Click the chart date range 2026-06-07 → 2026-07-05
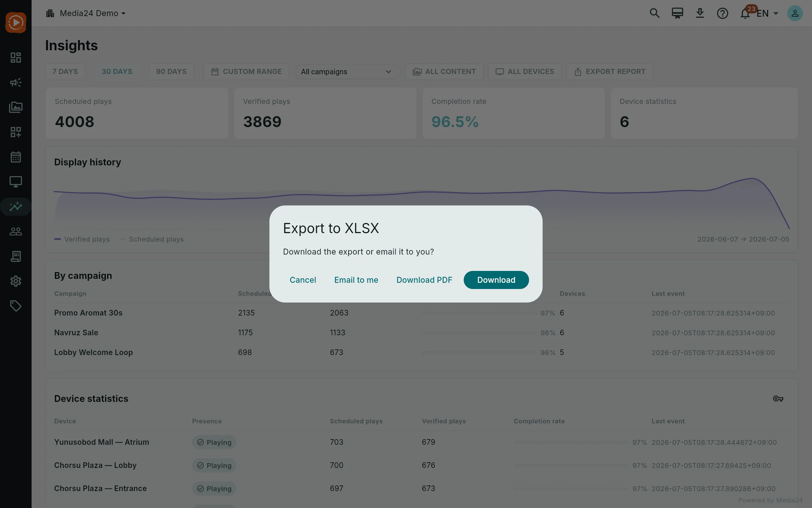Image resolution: width=812 pixels, height=508 pixels. (x=743, y=239)
